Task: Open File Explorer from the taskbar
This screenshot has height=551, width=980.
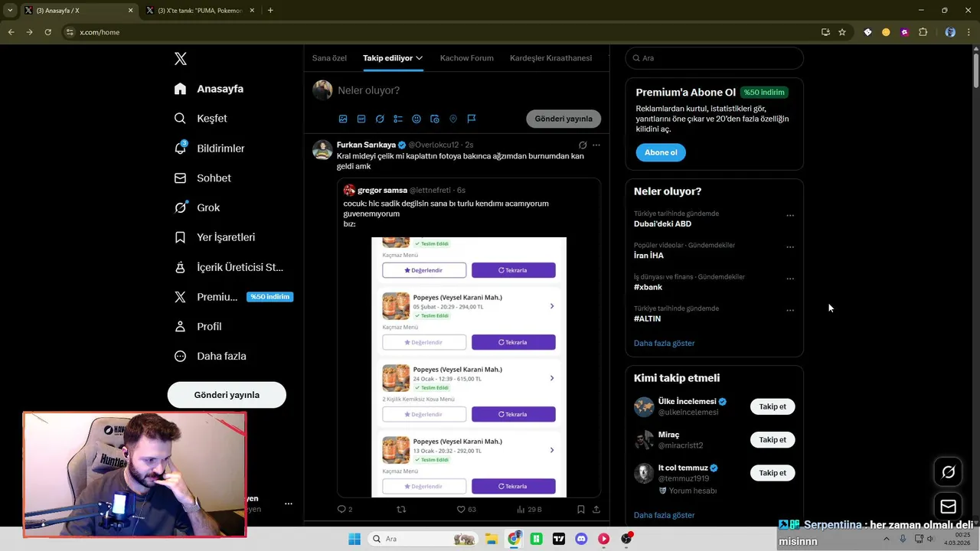Action: pyautogui.click(x=491, y=539)
